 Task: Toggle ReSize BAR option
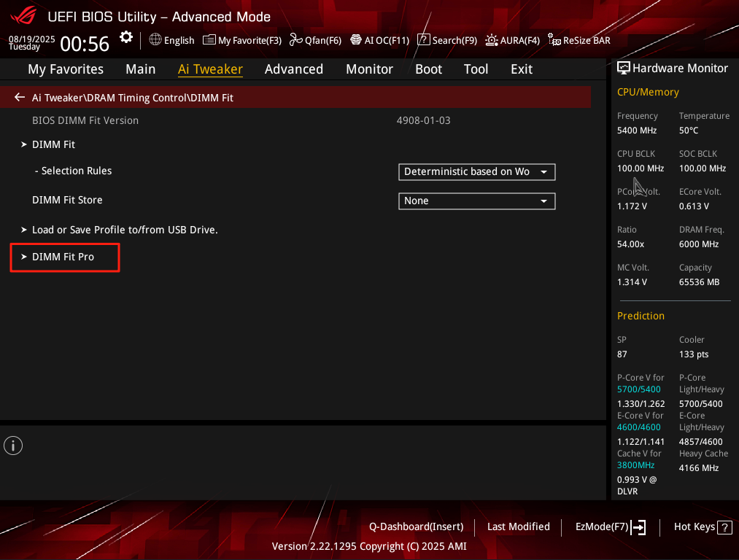click(587, 41)
